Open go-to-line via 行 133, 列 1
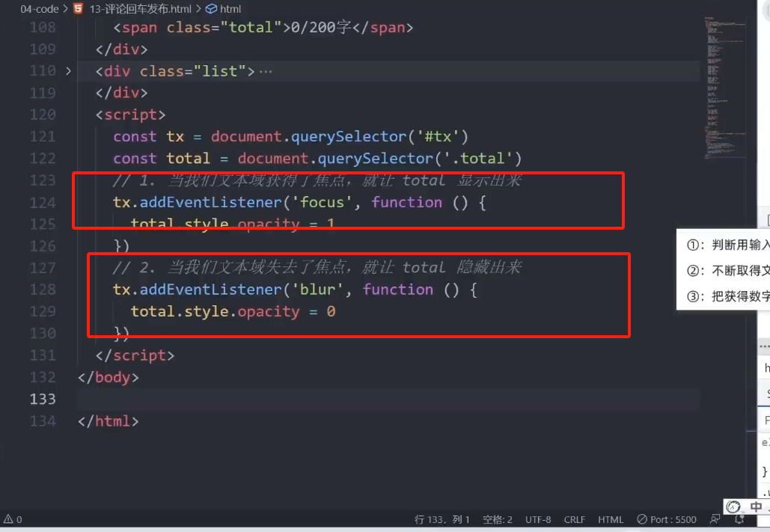The height and width of the screenshot is (532, 770). 442,519
